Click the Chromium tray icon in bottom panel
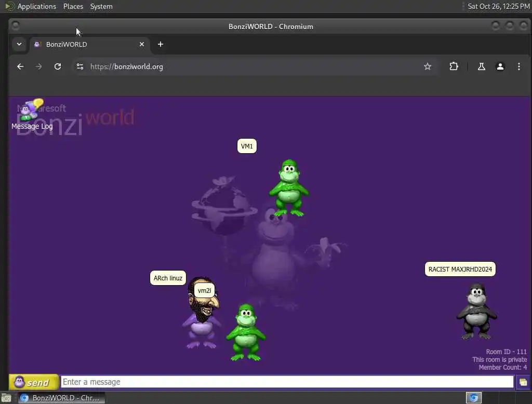Image resolution: width=532 pixels, height=404 pixels. pyautogui.click(x=474, y=398)
